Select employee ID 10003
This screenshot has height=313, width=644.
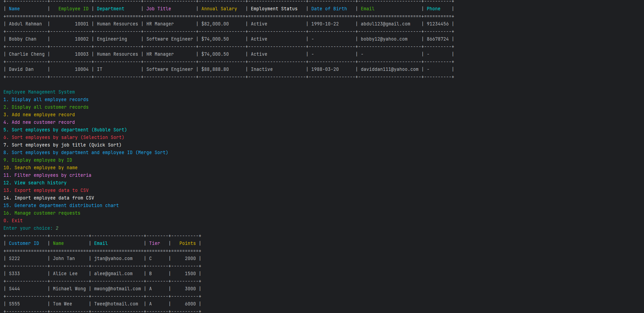(82, 54)
